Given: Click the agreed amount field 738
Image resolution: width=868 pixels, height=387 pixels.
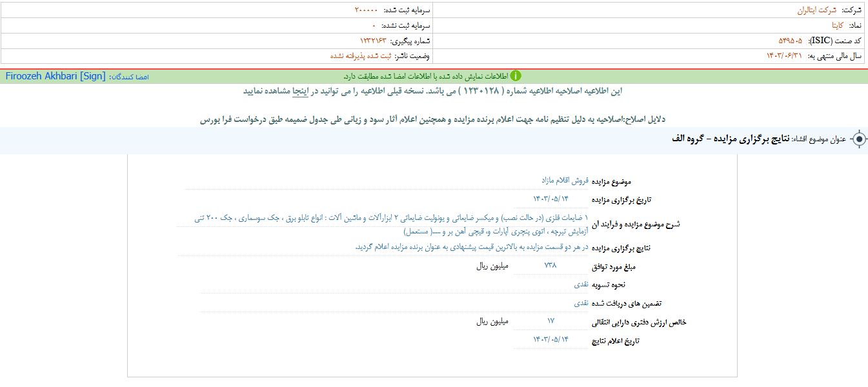Looking at the screenshot, I should click(x=550, y=265).
